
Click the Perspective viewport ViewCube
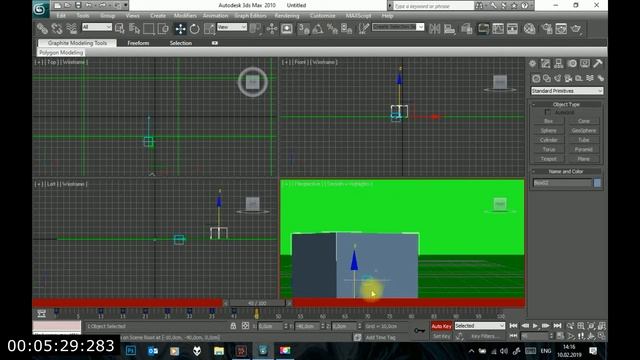tap(500, 203)
